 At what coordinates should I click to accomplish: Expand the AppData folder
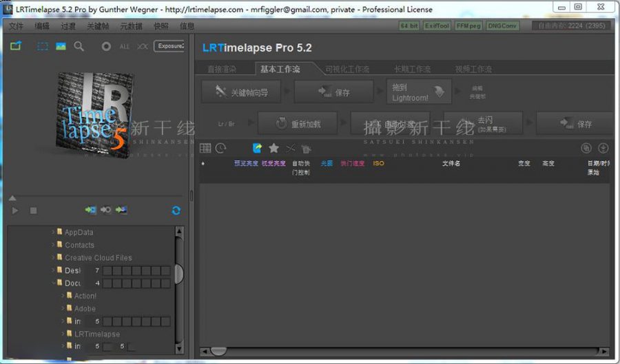tap(53, 232)
